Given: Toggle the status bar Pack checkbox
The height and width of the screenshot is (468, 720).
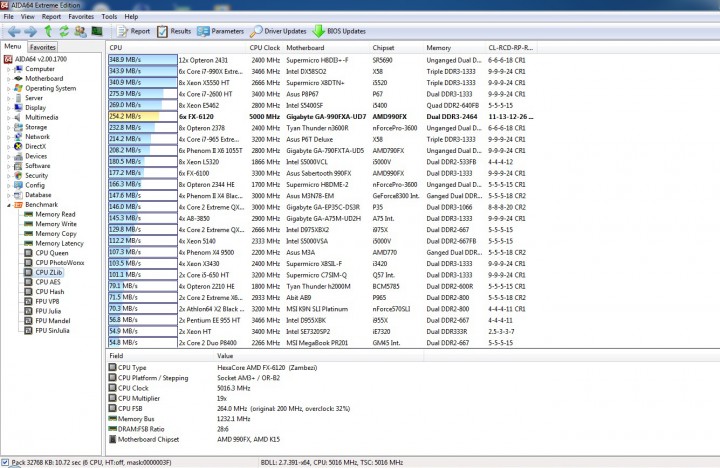Looking at the screenshot, I should coord(5,462).
